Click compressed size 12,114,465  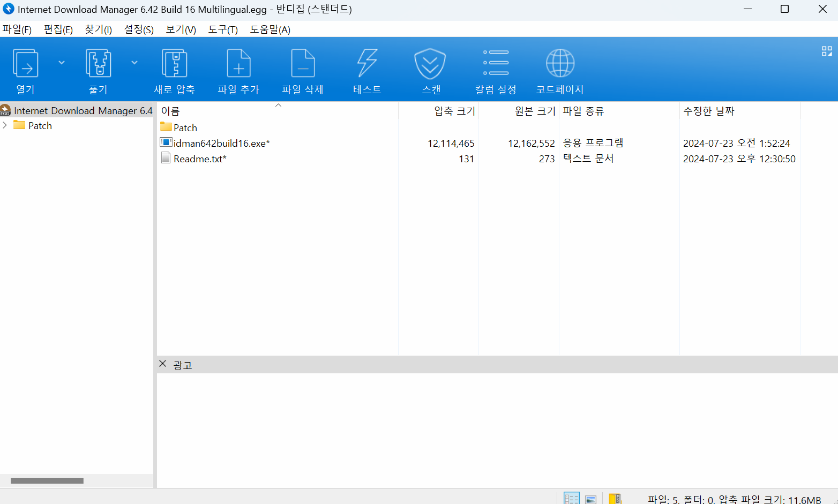coord(451,143)
